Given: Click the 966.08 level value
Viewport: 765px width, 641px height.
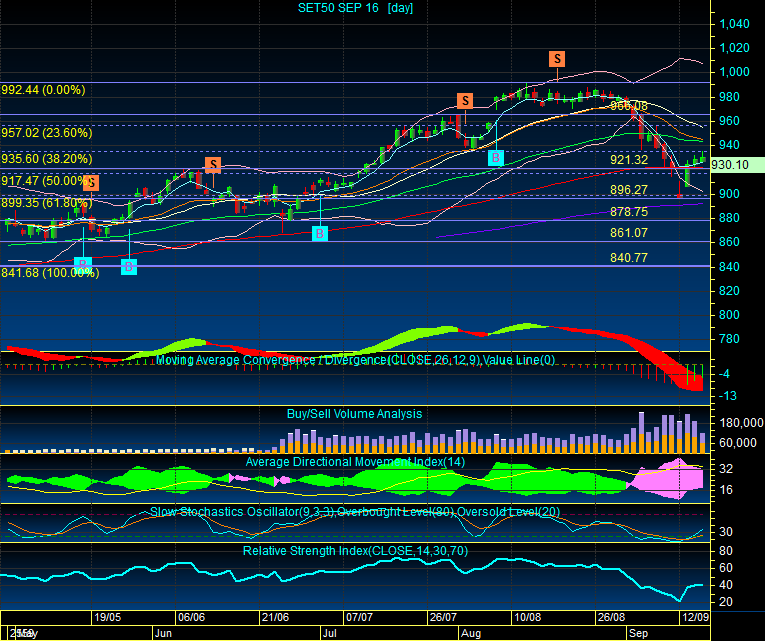Looking at the screenshot, I should tap(629, 106).
